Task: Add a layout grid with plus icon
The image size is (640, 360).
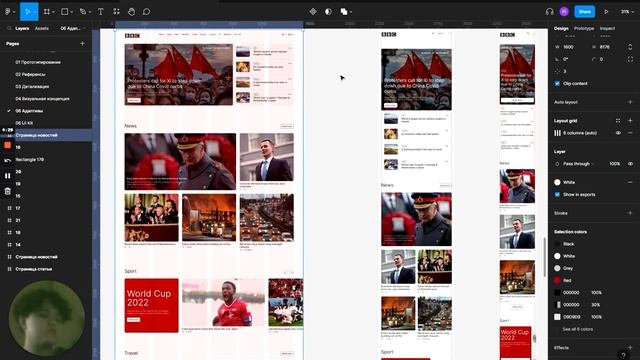Action: pos(630,120)
